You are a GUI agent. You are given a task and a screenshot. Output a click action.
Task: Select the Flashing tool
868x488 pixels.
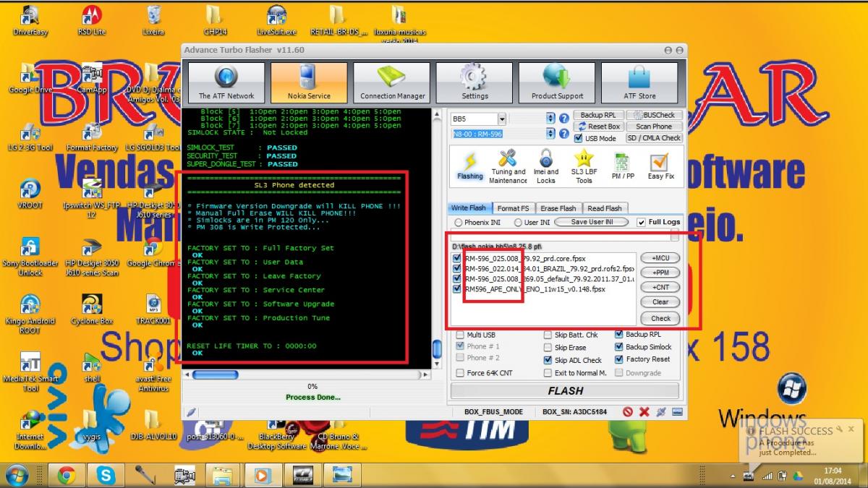click(470, 166)
